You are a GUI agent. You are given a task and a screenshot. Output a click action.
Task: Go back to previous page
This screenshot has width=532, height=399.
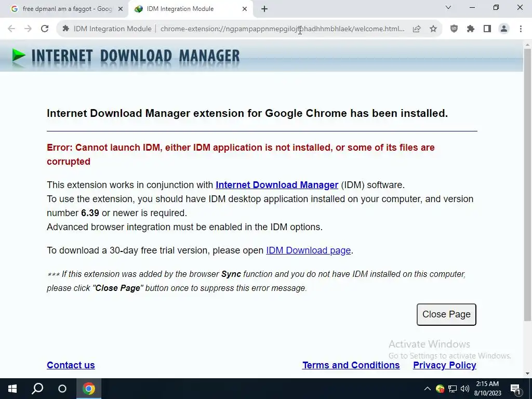[x=11, y=29]
